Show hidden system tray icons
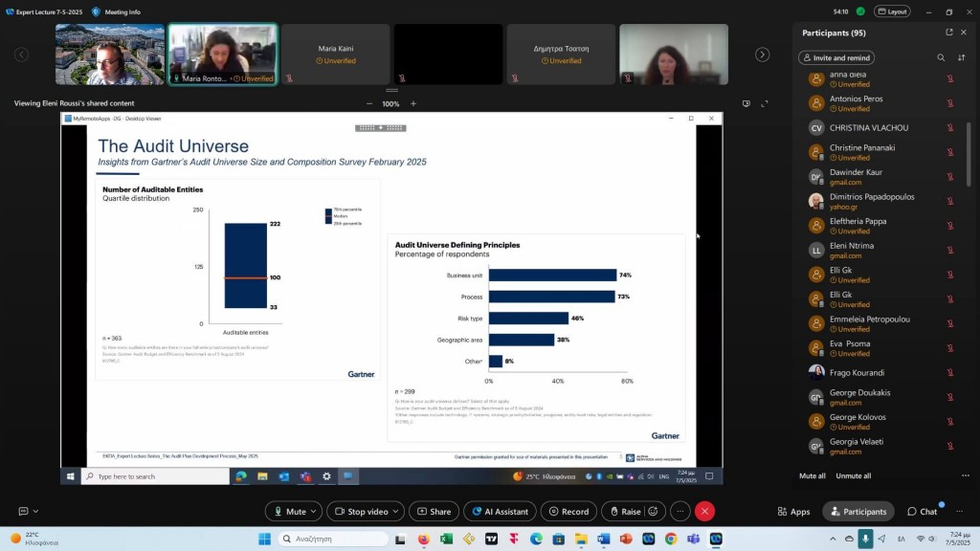This screenshot has height=551, width=980. [833, 540]
